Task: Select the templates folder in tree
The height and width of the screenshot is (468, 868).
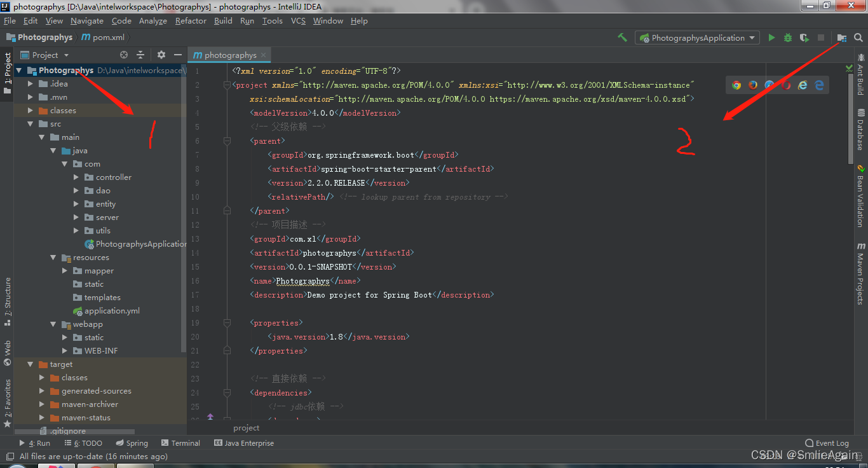Action: tap(97, 298)
